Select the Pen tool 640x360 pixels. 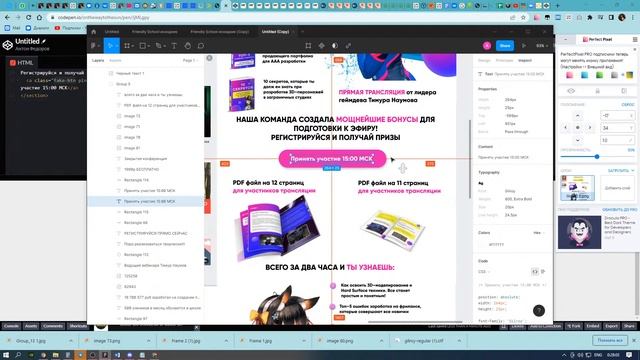pos(159,46)
